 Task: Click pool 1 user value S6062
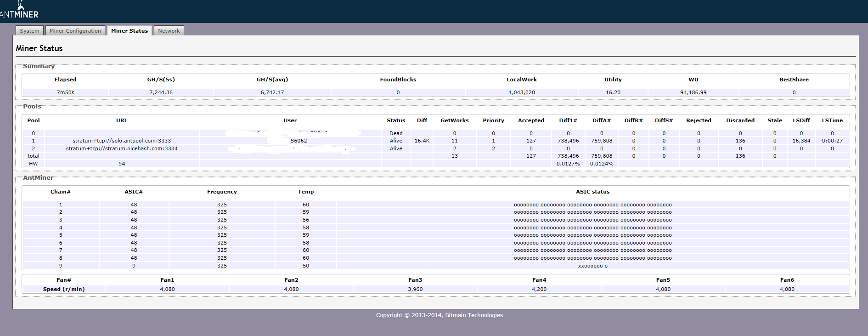tap(299, 141)
